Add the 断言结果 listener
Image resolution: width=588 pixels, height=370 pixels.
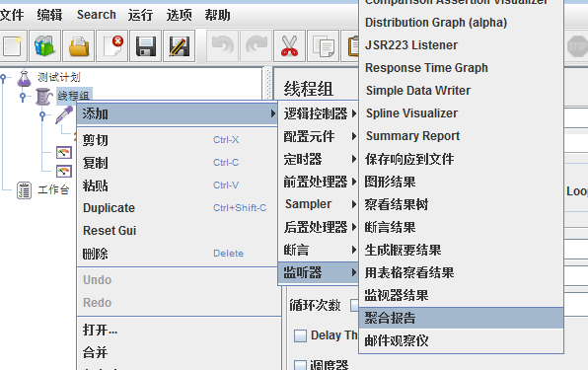pos(462,227)
